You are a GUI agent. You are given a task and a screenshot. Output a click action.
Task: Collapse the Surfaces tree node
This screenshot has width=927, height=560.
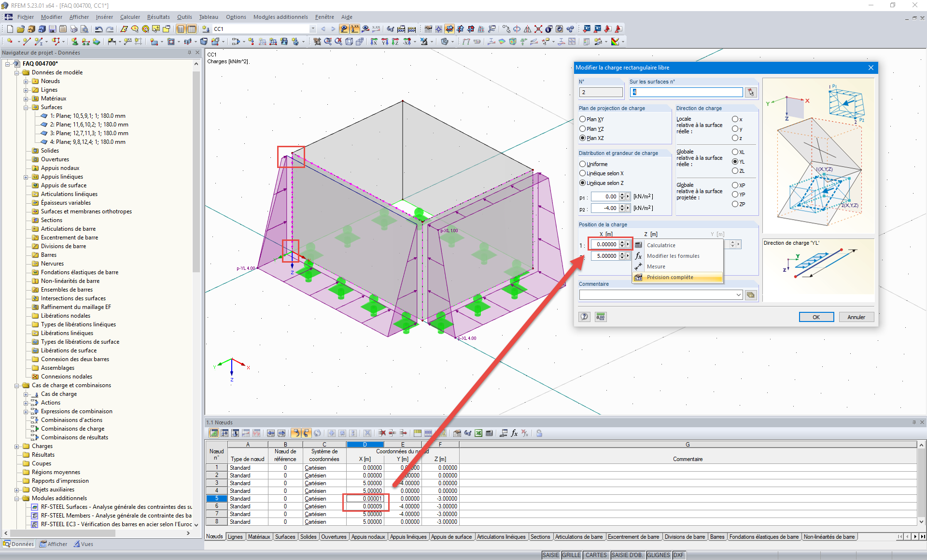click(26, 107)
